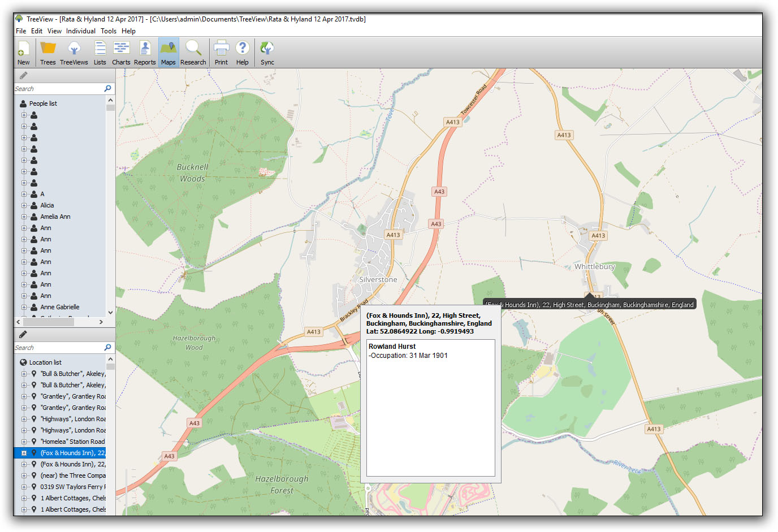Click the People search magnifier icon

(x=108, y=89)
